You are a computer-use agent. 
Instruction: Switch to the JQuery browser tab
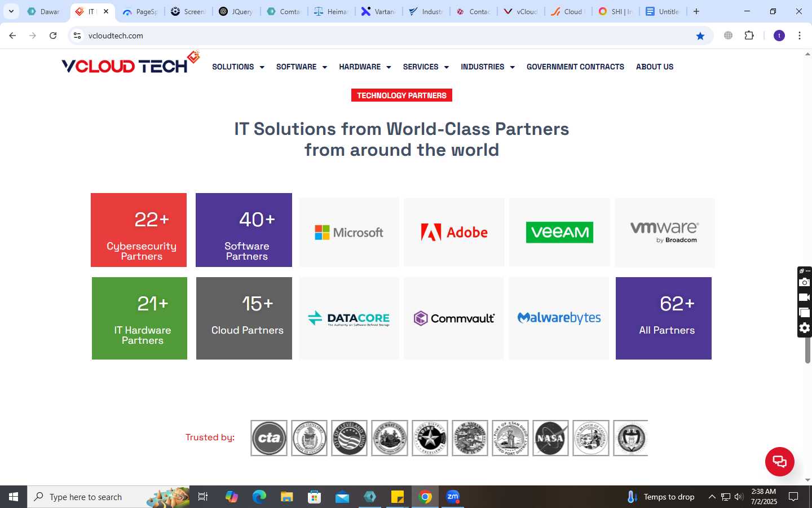236,11
